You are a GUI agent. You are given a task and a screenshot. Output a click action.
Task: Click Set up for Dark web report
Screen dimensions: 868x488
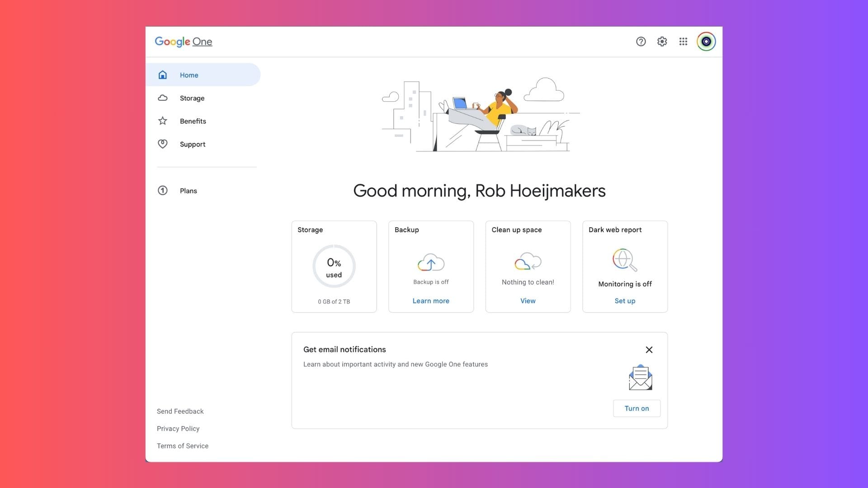[624, 301]
